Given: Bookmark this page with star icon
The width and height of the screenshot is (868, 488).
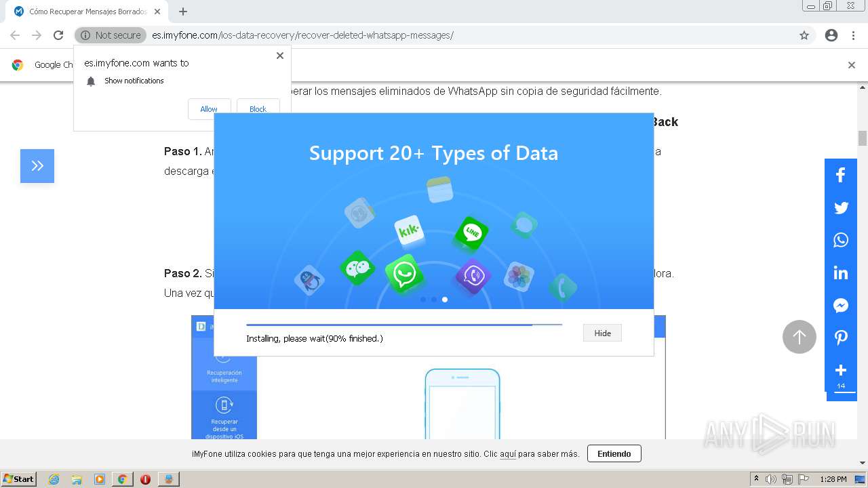Looking at the screenshot, I should click(804, 35).
